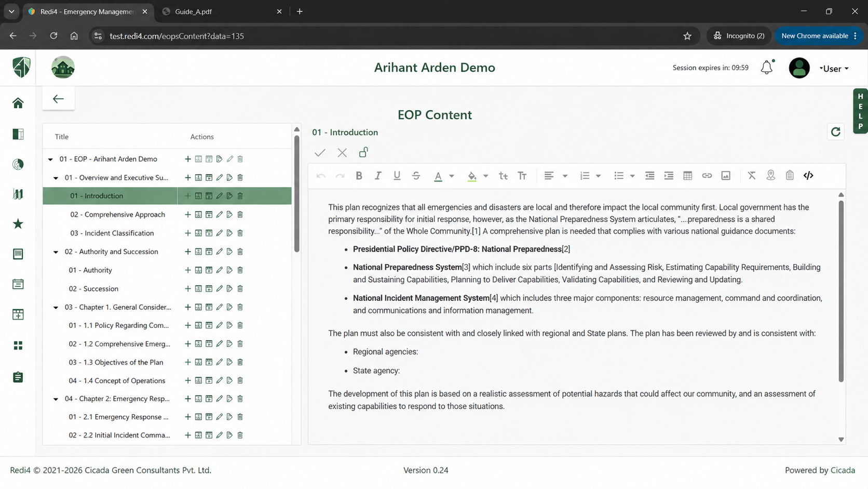Select 03 - Incident Classification in tree

click(112, 233)
